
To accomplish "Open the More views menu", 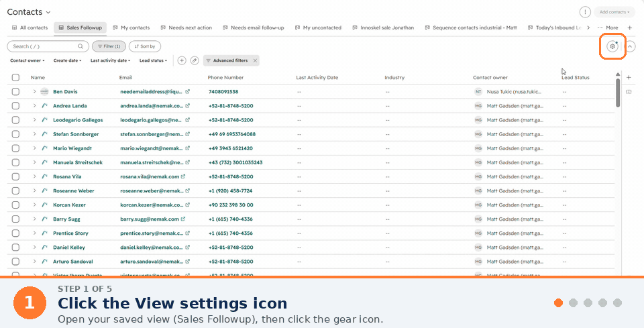I will point(608,28).
